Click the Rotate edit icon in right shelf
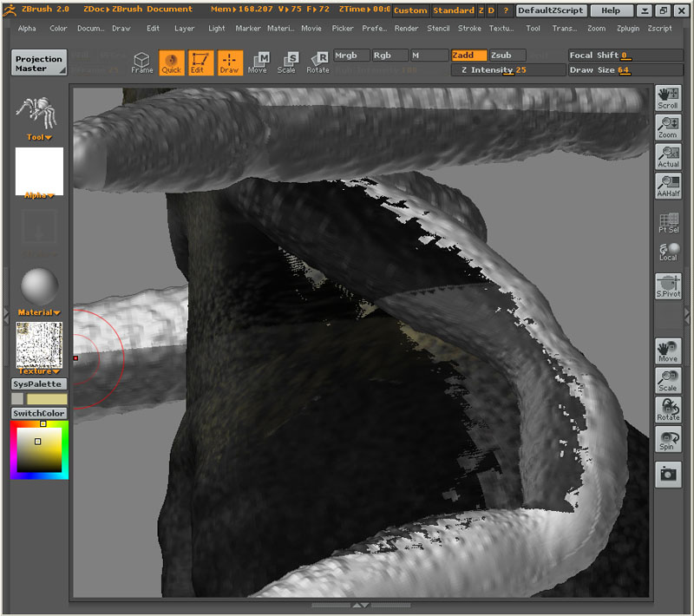 tap(668, 410)
